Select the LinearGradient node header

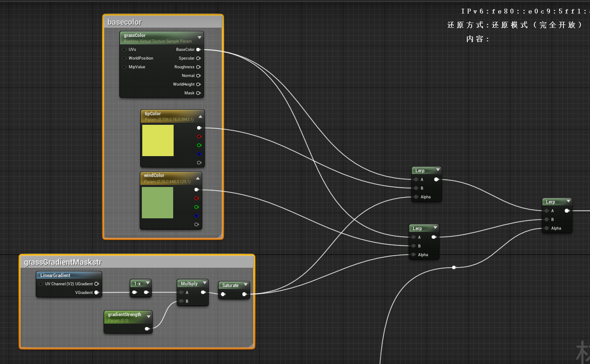pos(69,275)
